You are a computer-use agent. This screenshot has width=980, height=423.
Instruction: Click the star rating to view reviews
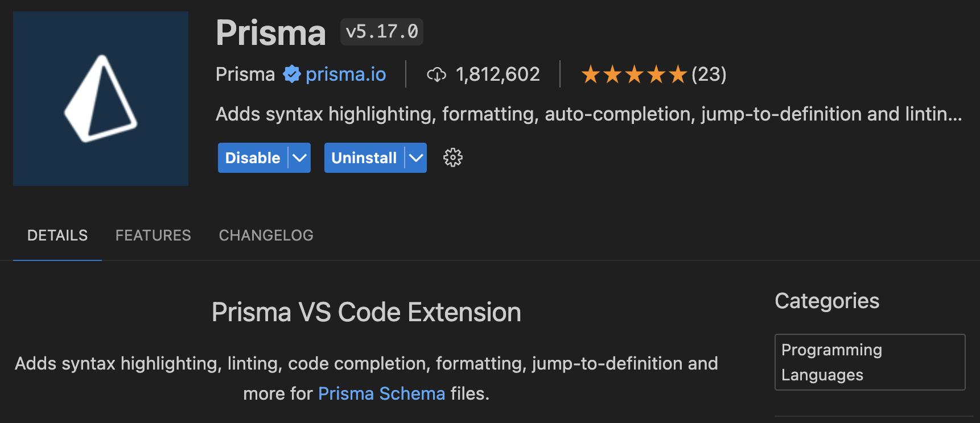(x=633, y=74)
